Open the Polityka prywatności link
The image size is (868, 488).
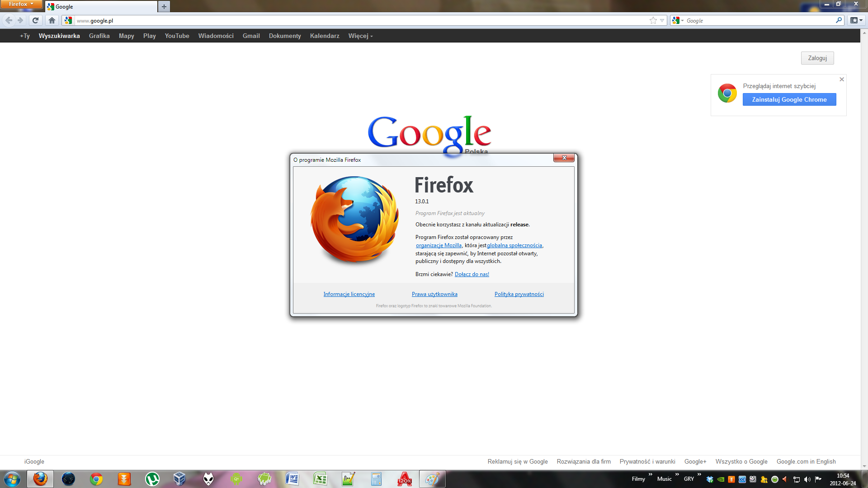[x=519, y=294]
